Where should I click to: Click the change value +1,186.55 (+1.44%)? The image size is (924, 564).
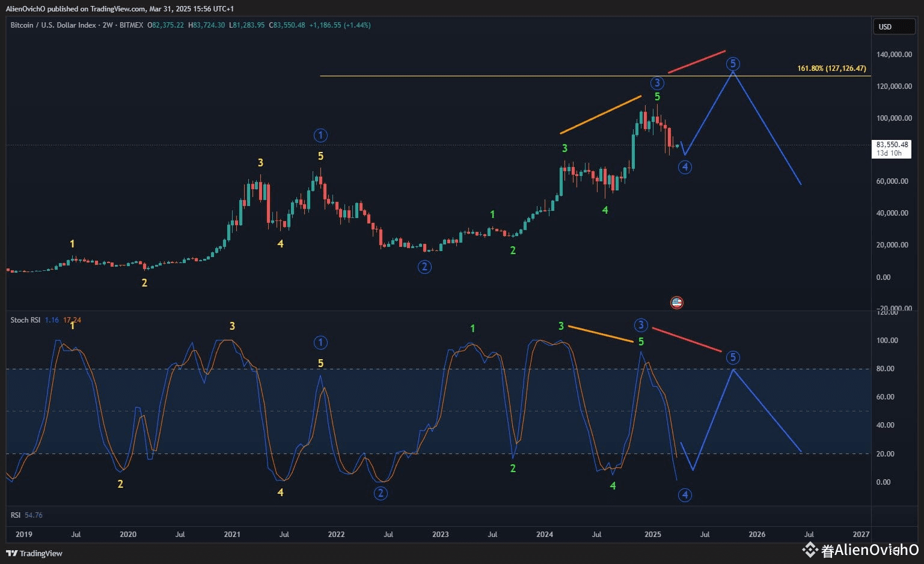point(340,25)
